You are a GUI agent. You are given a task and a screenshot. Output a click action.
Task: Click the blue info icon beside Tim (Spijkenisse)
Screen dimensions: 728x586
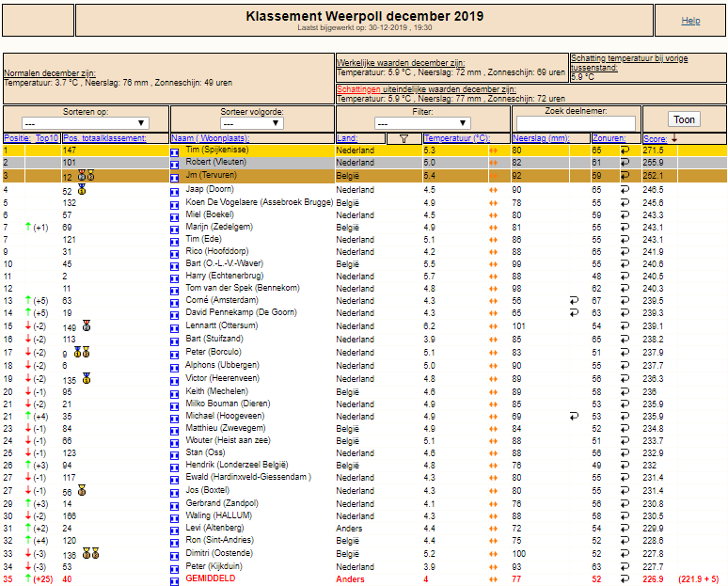175,151
